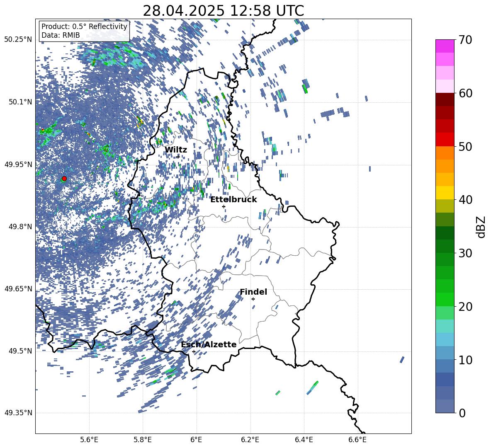Select the Ettelbruck city label
Image resolution: width=491 pixels, height=448 pixels.
233,200
